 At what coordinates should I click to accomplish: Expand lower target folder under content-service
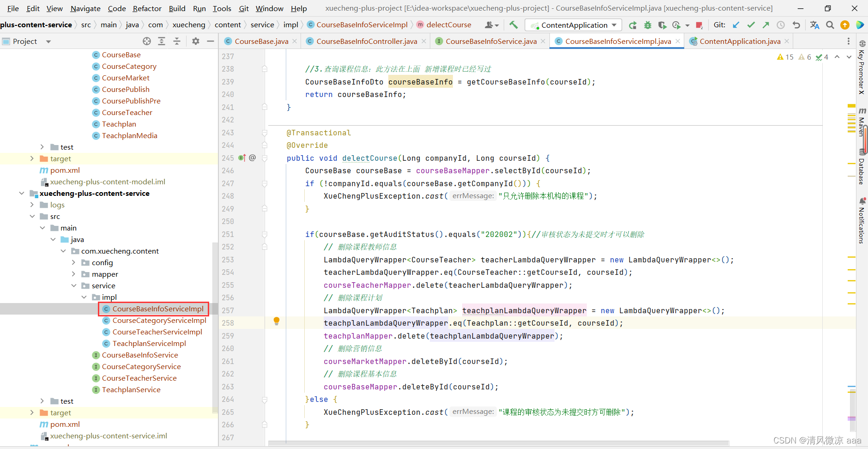point(32,413)
